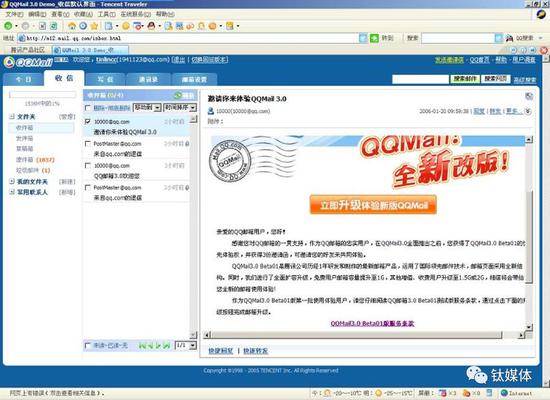Click the sender contact icon beside 10000@qq.com
Image resolution: width=550 pixels, height=400 pixels.
click(x=210, y=111)
